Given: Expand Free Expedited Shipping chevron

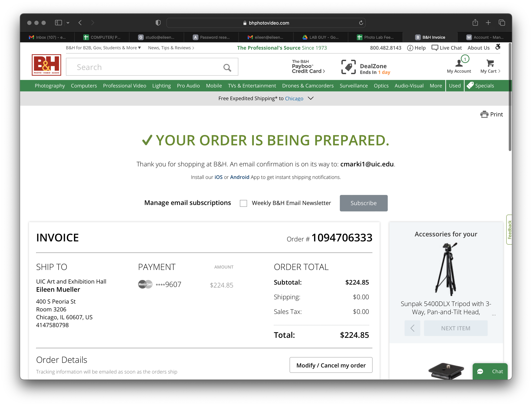Looking at the screenshot, I should tap(311, 98).
